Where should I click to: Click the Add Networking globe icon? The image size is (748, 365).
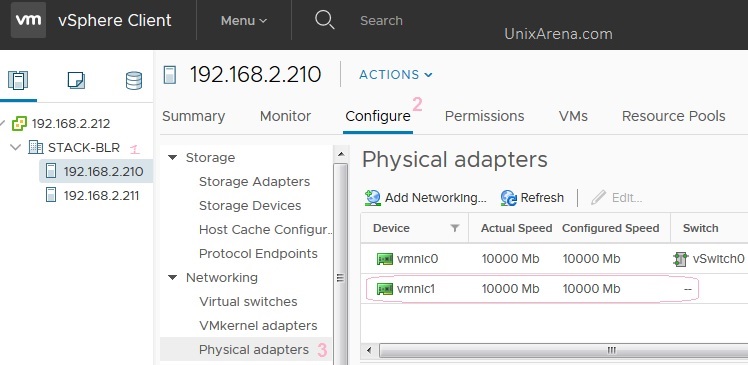373,198
